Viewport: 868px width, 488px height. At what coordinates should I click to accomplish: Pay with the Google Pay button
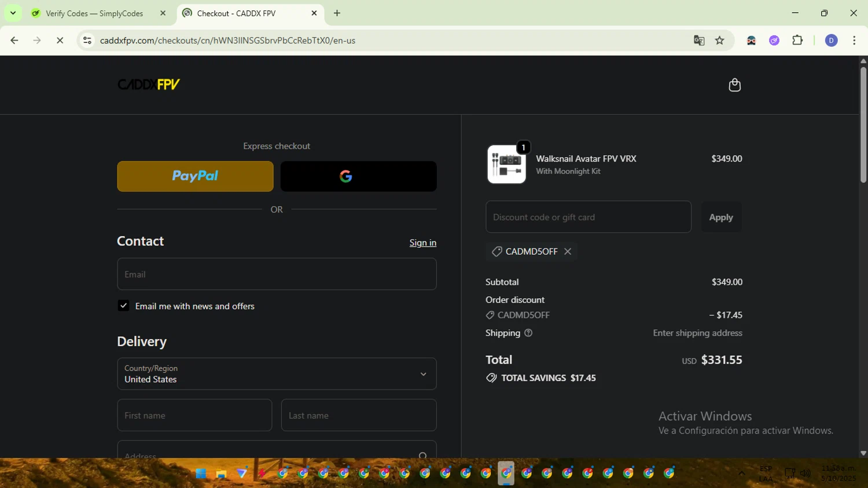point(359,177)
